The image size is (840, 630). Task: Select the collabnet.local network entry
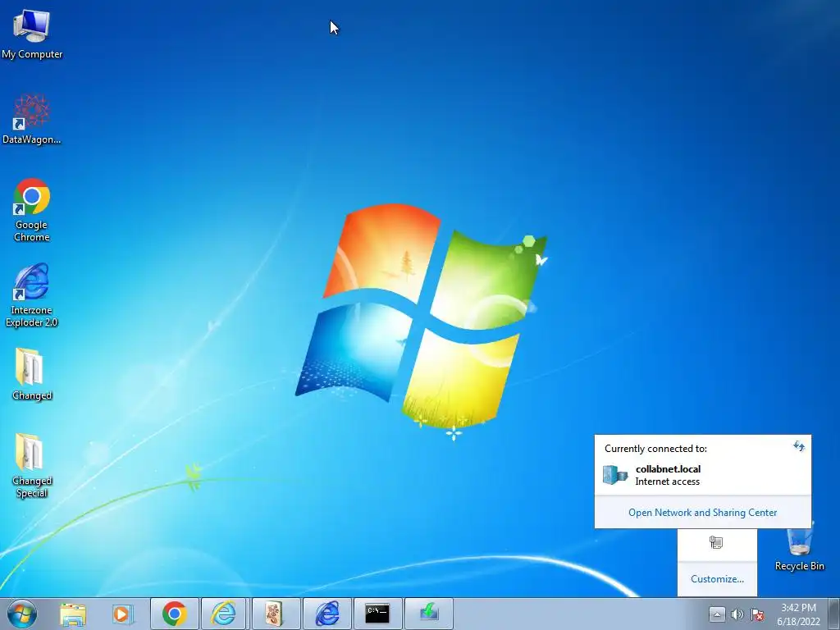point(702,475)
